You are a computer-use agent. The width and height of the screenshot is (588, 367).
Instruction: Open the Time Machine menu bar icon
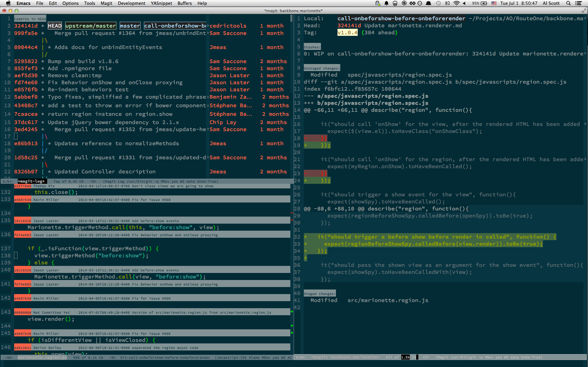pos(438,3)
